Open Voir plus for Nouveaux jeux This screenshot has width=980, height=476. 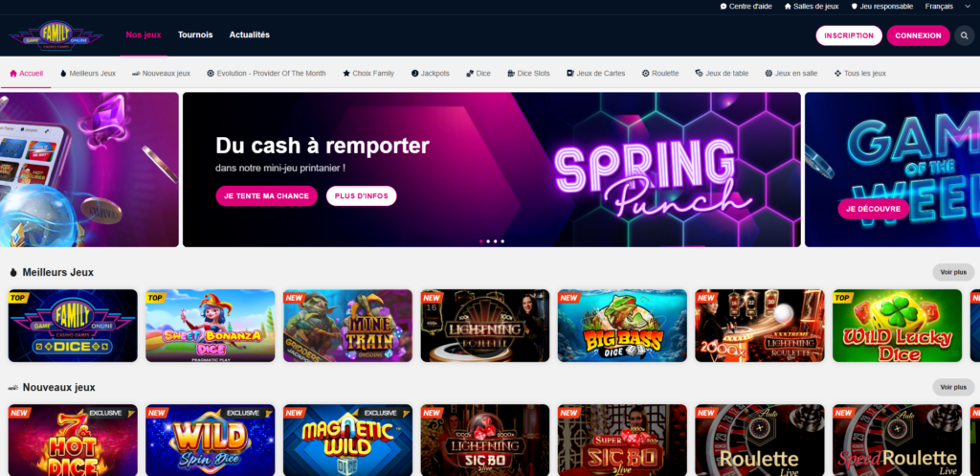(953, 387)
